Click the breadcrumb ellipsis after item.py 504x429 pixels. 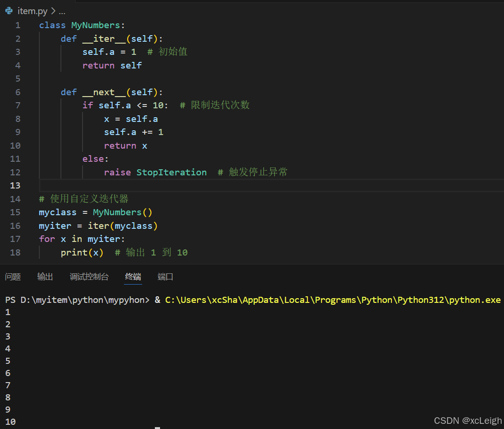(x=62, y=12)
